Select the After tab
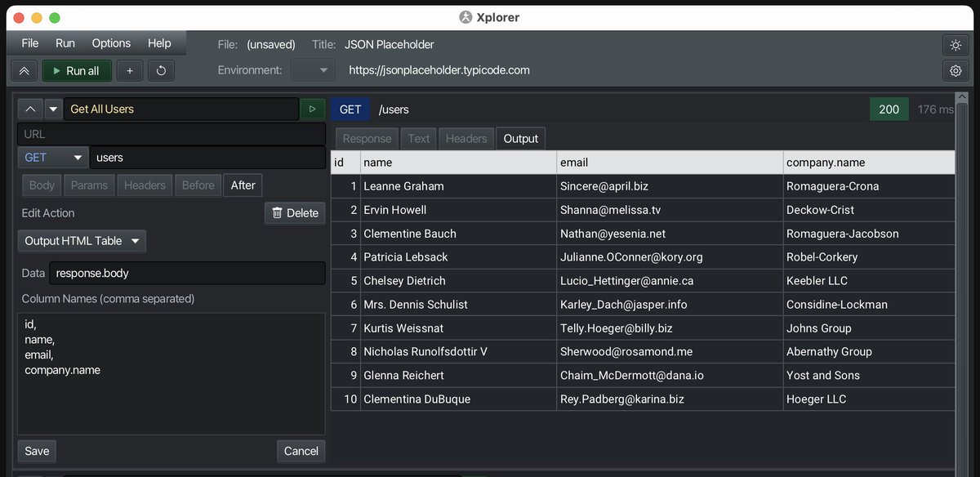Viewport: 980px width, 477px height. (x=243, y=185)
